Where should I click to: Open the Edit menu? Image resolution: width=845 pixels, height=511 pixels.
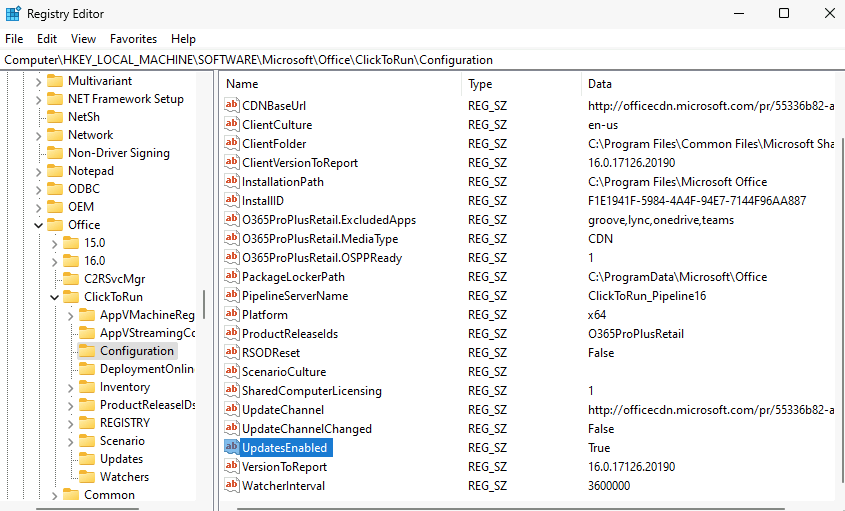(x=47, y=39)
